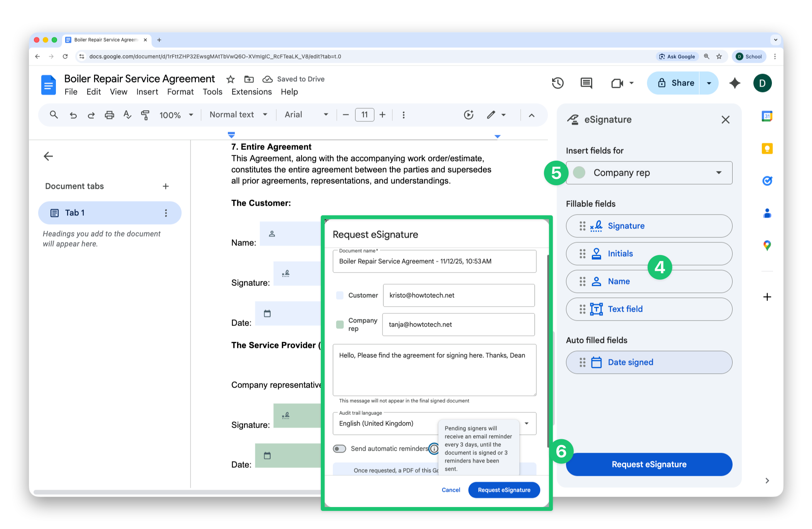812x529 pixels.
Task: Open Google Maps side panel icon
Action: (x=767, y=245)
